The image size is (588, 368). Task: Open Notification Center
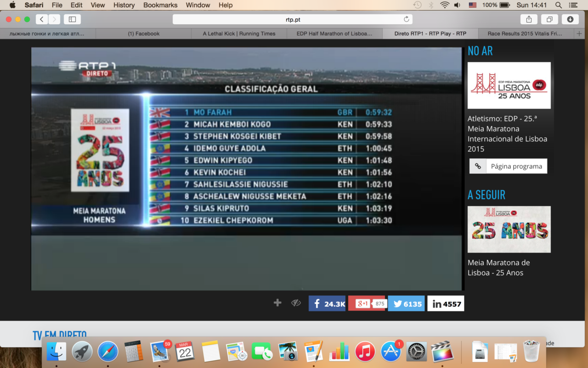click(573, 5)
